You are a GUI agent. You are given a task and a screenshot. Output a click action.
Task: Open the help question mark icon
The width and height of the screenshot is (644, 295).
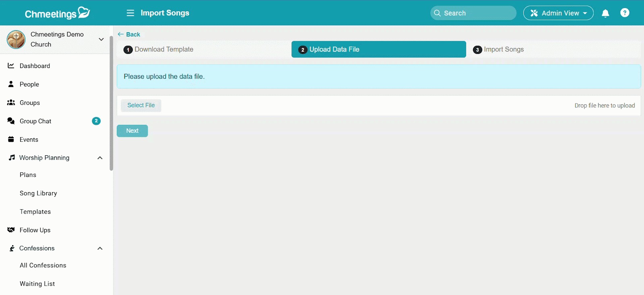[x=625, y=13]
